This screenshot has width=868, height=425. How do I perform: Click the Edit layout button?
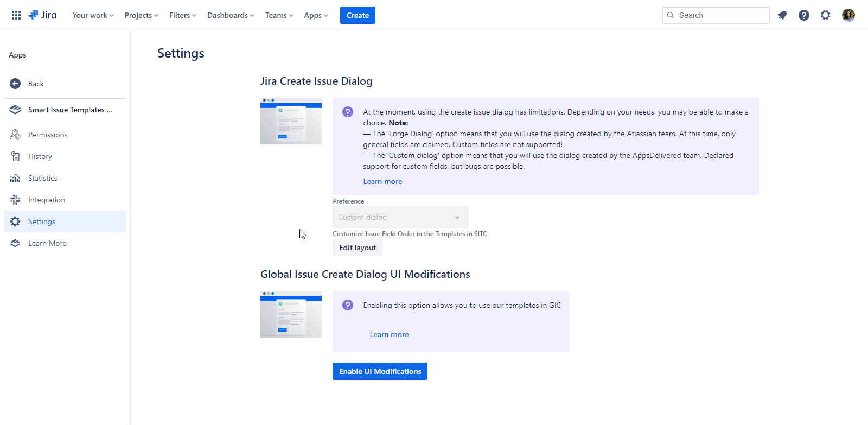pyautogui.click(x=358, y=248)
